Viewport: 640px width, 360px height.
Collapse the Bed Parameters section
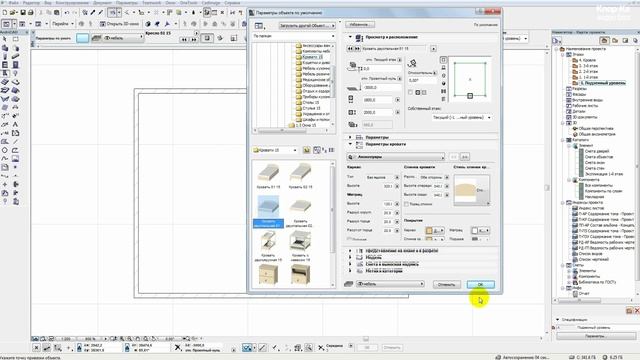point(350,144)
